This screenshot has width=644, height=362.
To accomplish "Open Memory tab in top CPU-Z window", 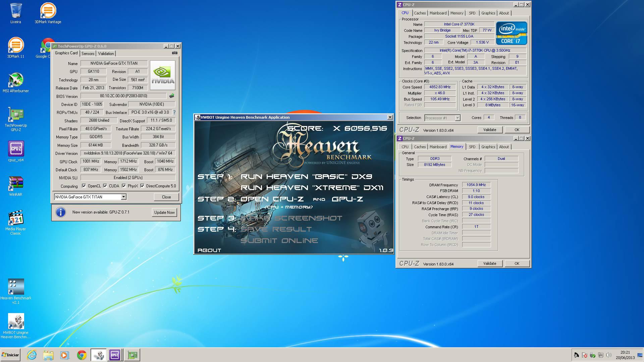I will [x=457, y=13].
